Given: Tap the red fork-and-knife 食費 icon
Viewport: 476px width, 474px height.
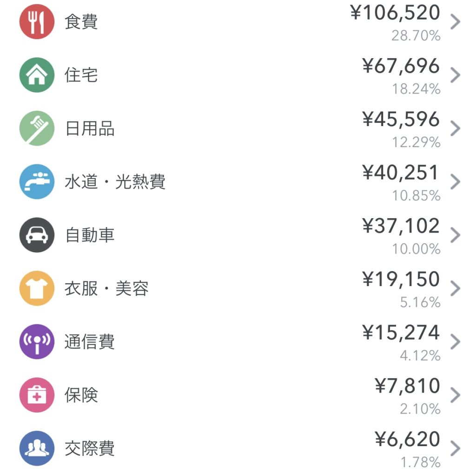Looking at the screenshot, I should 37,21.
